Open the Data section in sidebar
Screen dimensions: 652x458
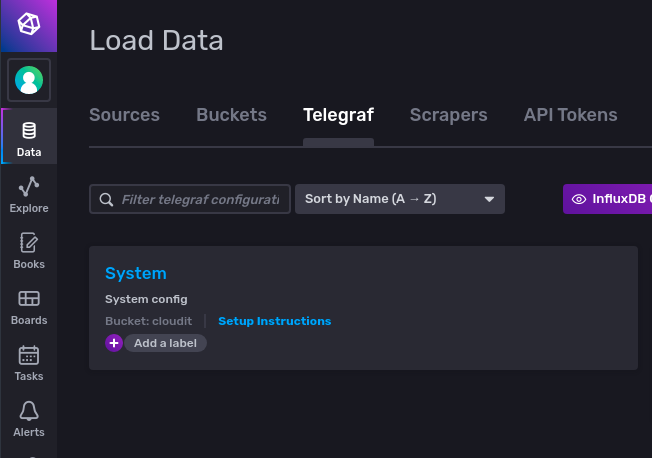tap(29, 136)
